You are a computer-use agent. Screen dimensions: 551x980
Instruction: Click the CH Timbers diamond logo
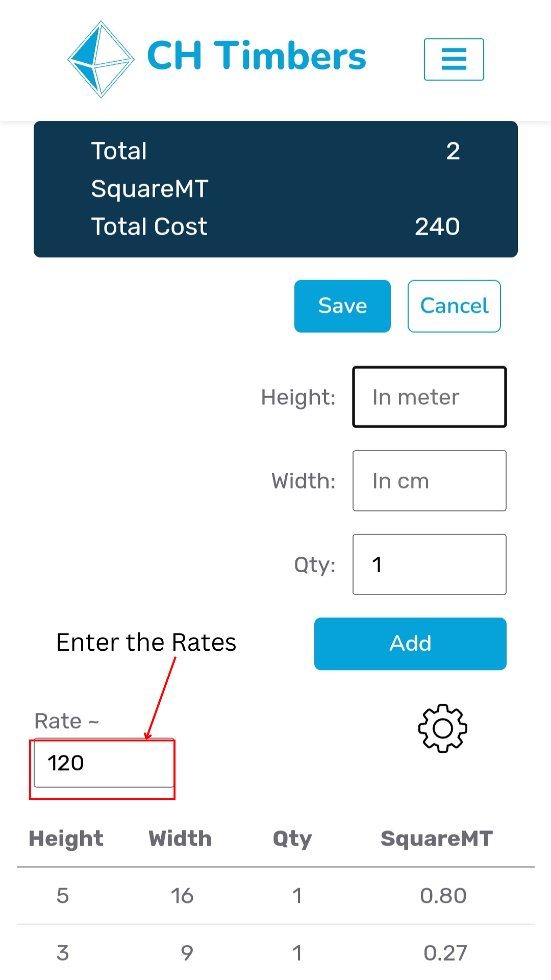click(x=101, y=59)
